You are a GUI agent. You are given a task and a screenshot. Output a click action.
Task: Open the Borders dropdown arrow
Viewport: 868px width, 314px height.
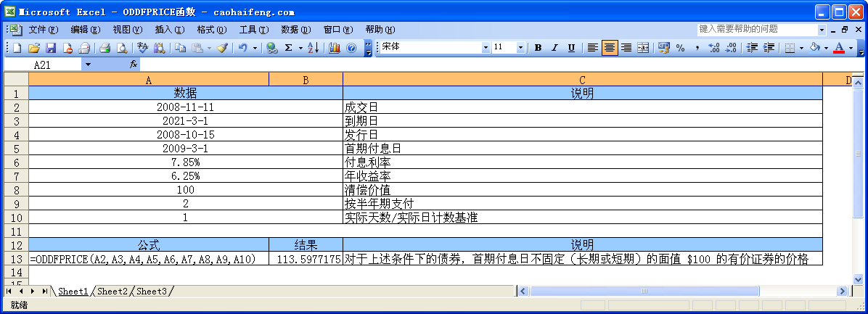point(801,48)
